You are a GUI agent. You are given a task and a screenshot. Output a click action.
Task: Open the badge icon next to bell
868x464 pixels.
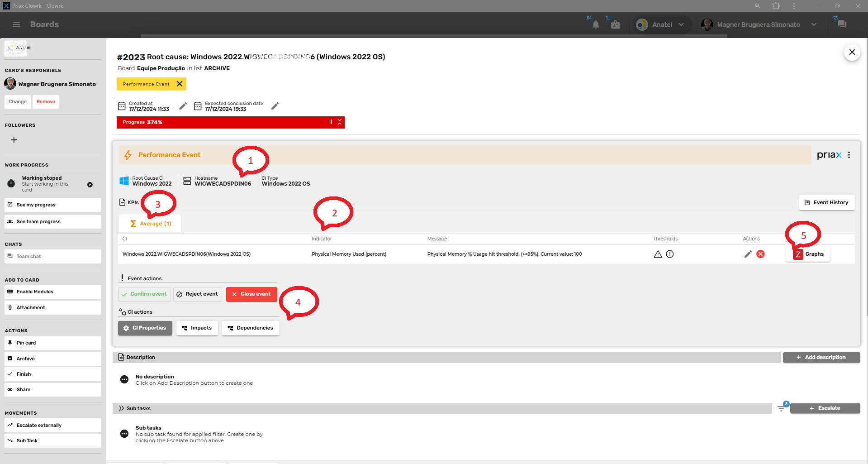[x=615, y=25]
